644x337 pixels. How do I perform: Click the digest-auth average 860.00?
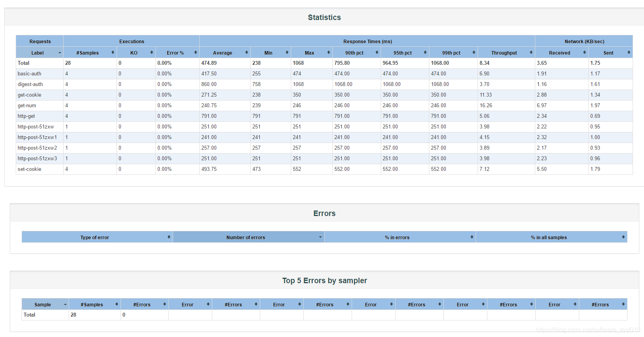209,84
